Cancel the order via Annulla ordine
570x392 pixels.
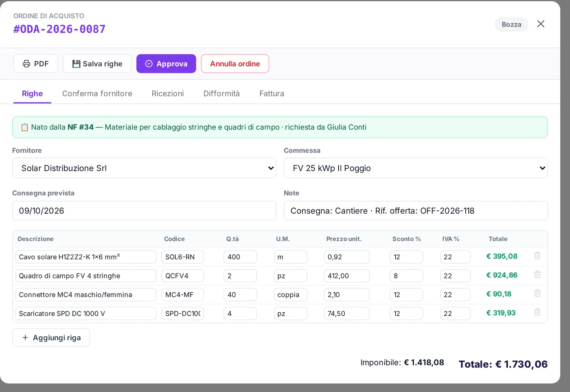pos(235,64)
